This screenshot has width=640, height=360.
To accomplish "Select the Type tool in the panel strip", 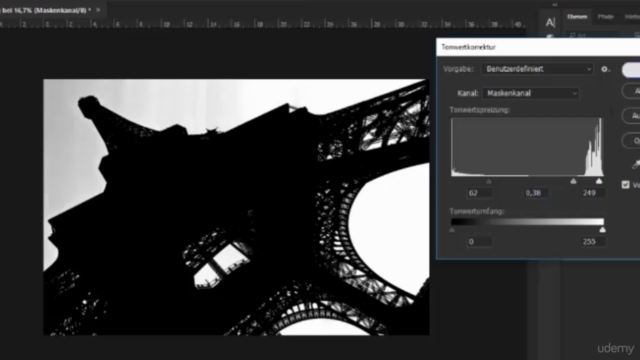I will click(x=550, y=22).
